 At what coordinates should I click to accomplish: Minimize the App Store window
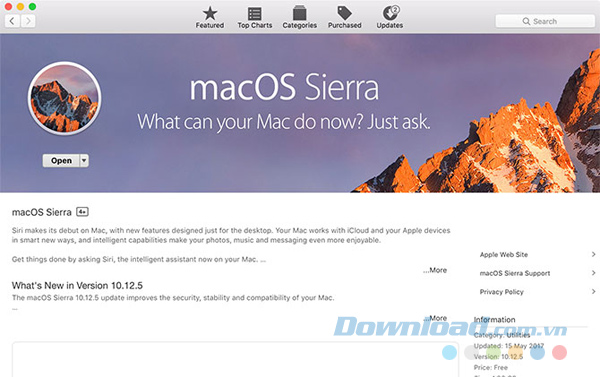pos(20,7)
